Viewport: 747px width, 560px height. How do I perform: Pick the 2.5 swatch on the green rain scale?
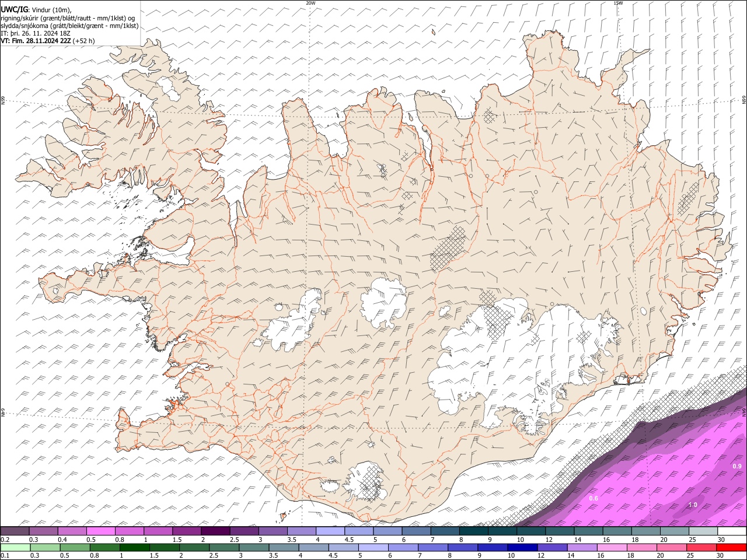224,547
